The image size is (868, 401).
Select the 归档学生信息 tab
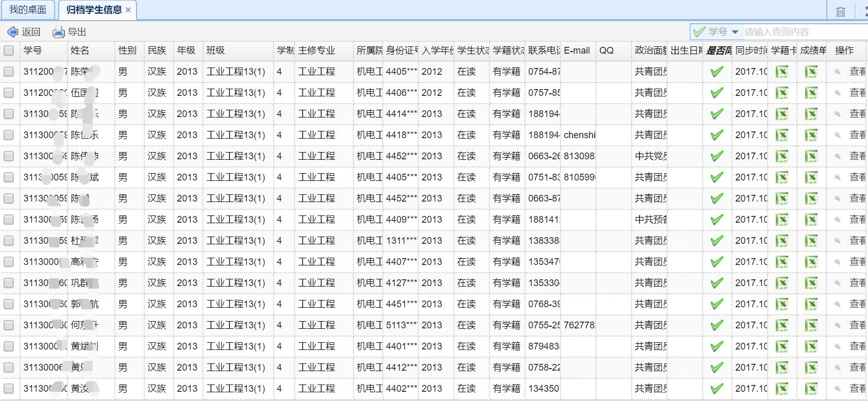(x=94, y=10)
